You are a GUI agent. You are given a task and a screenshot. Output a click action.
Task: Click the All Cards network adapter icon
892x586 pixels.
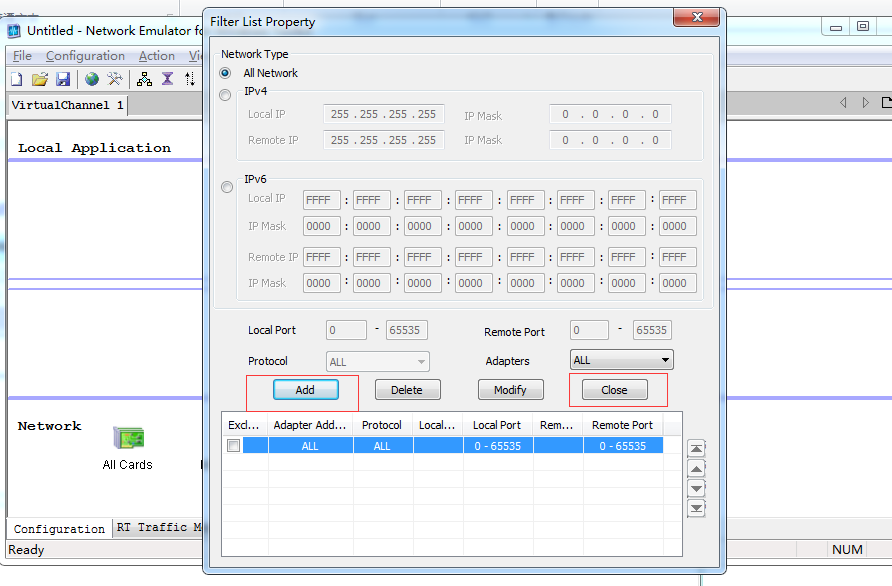click(x=129, y=438)
